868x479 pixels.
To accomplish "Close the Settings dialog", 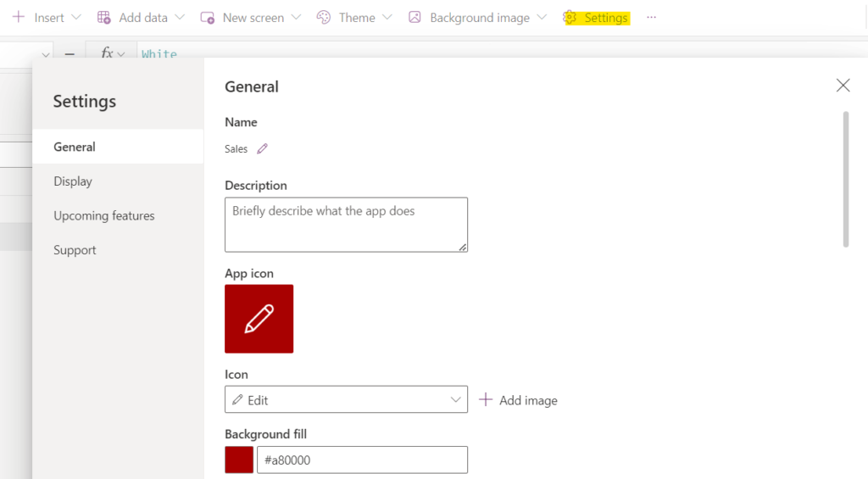I will [x=843, y=86].
